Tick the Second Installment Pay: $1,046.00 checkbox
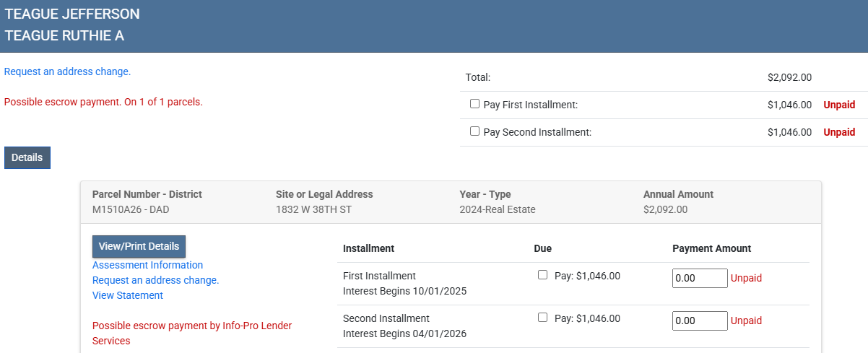Image resolution: width=868 pixels, height=353 pixels. pos(542,318)
